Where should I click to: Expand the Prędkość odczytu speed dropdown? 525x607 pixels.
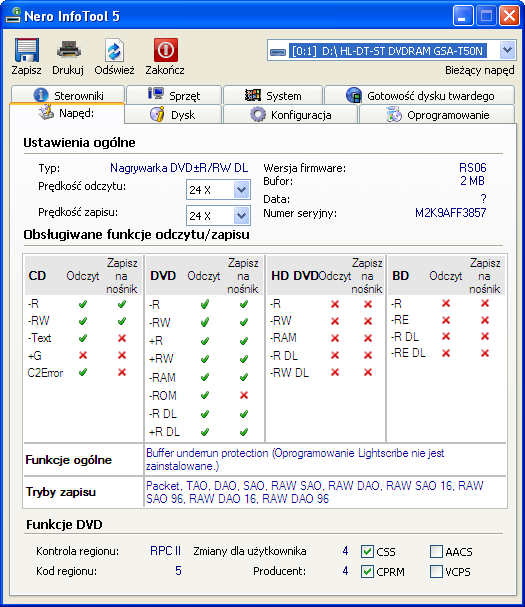242,190
